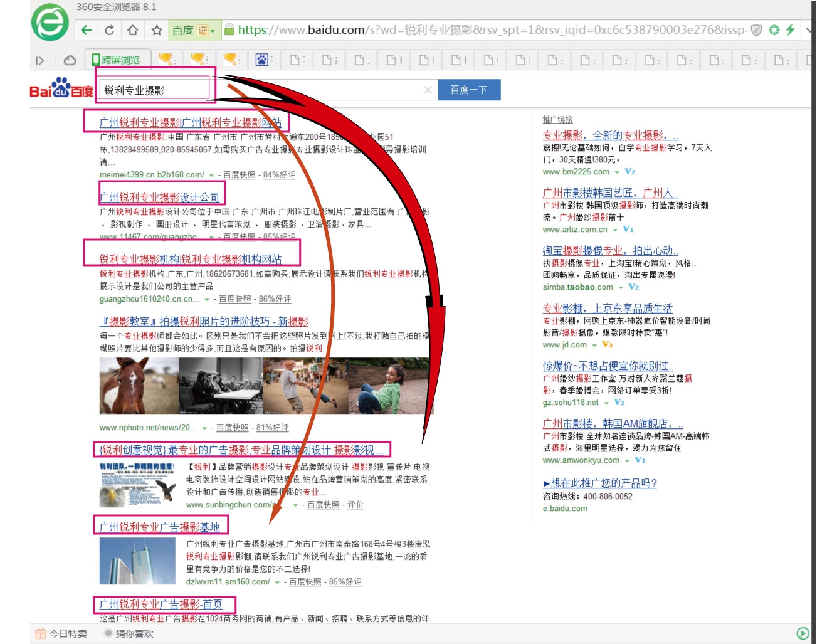
Task: Click the cloud icon on tab bar
Action: coord(70,61)
